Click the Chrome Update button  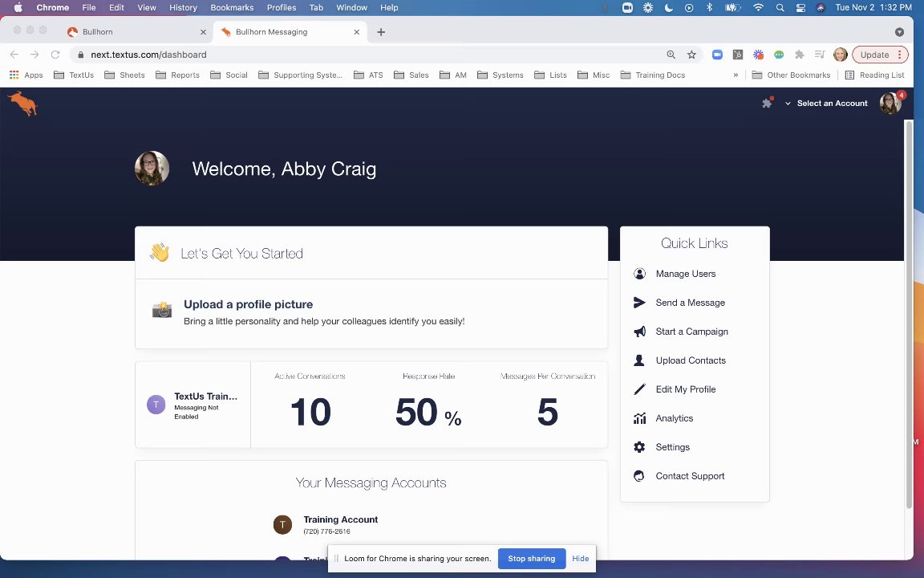click(x=881, y=55)
